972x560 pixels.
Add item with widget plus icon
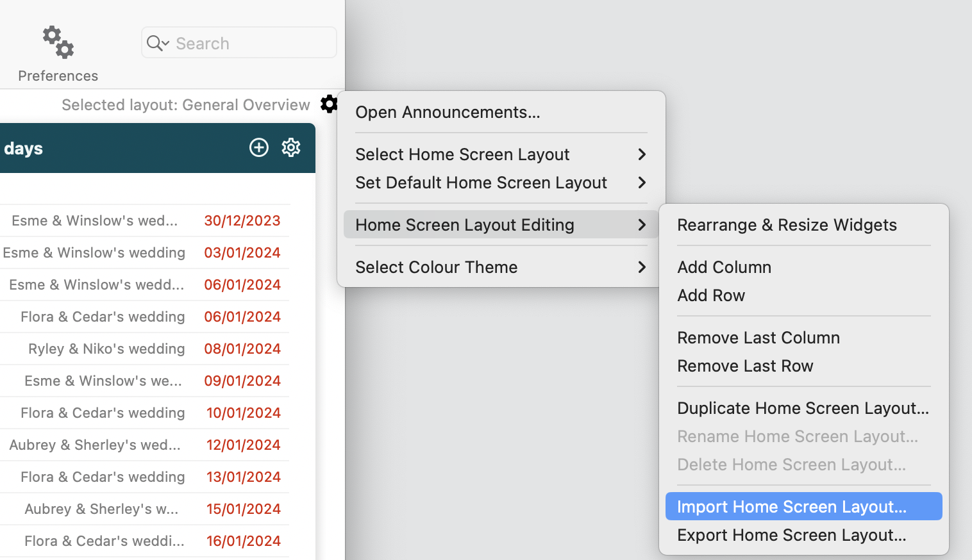tap(259, 147)
